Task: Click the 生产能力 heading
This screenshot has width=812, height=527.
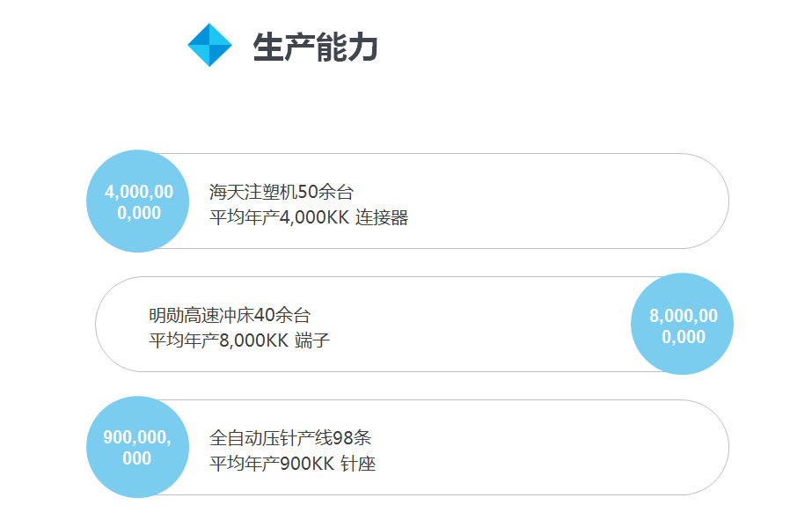Action: pos(315,47)
